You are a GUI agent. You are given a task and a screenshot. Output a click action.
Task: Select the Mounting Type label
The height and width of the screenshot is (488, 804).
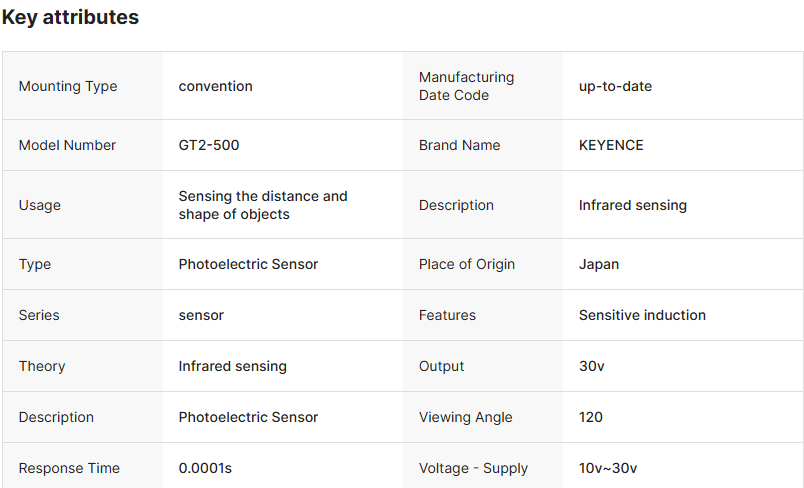point(68,86)
